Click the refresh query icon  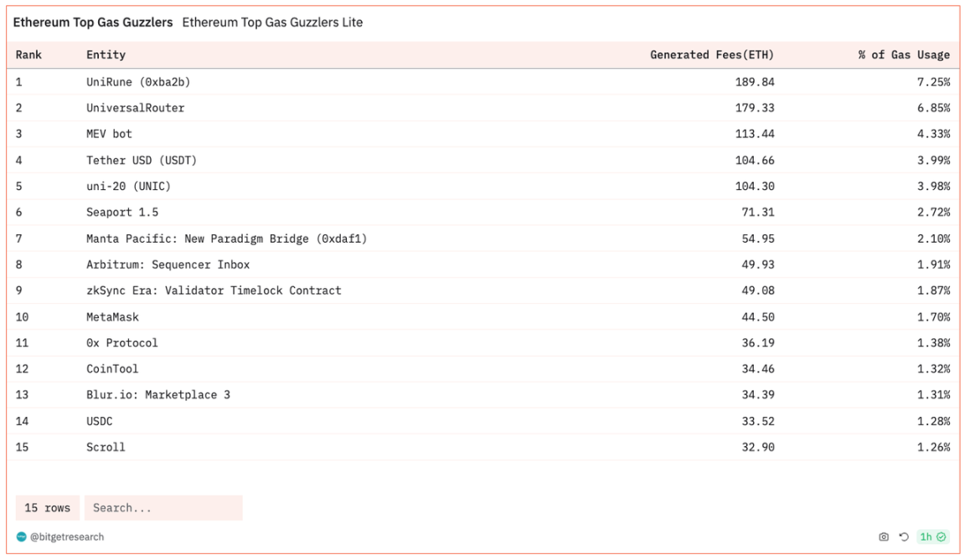click(x=904, y=537)
